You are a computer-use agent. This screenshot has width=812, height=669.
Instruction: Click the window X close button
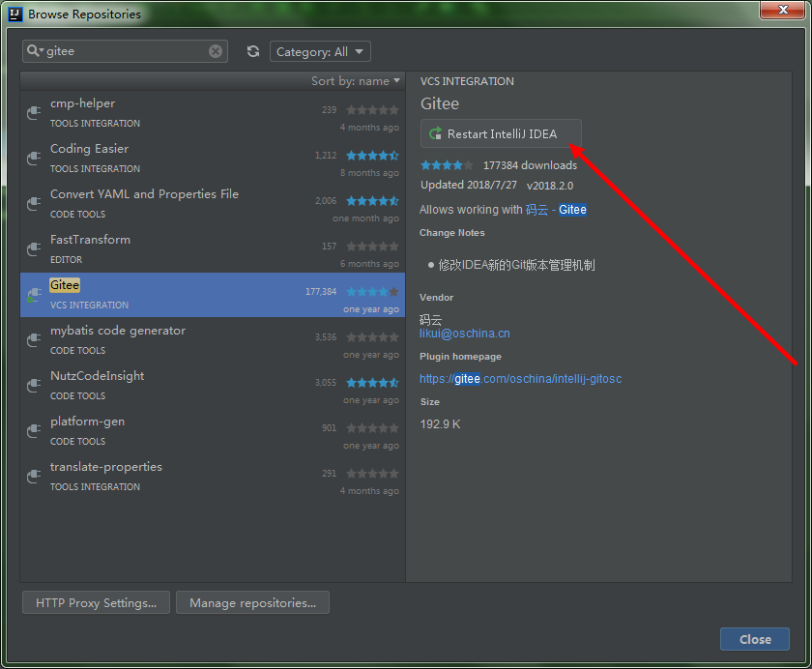coord(783,10)
